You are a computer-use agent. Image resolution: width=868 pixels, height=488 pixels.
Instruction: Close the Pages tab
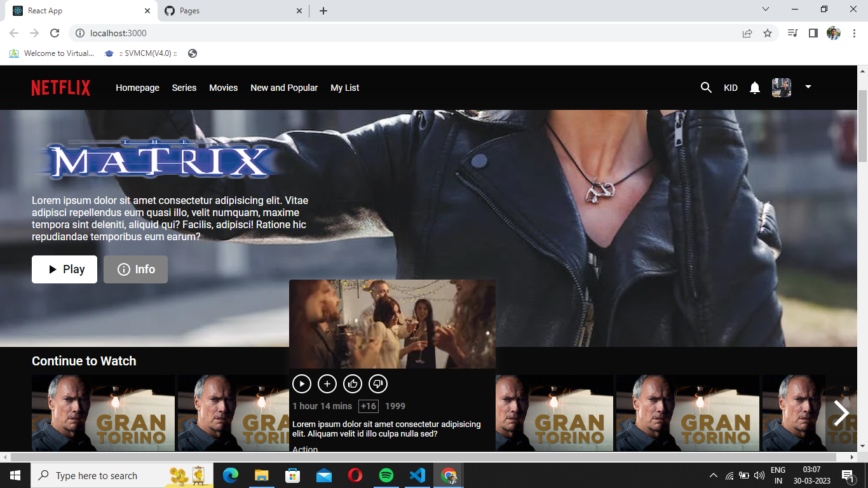(x=299, y=11)
